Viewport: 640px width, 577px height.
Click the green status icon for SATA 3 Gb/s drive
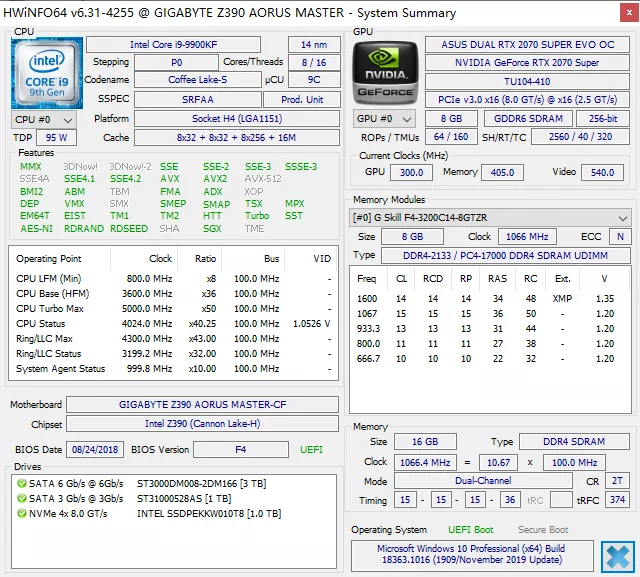(22, 499)
